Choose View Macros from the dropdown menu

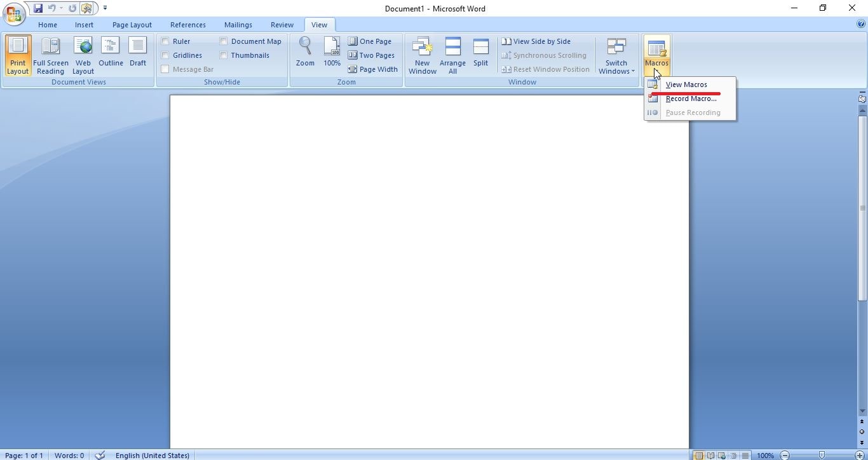tap(690, 85)
